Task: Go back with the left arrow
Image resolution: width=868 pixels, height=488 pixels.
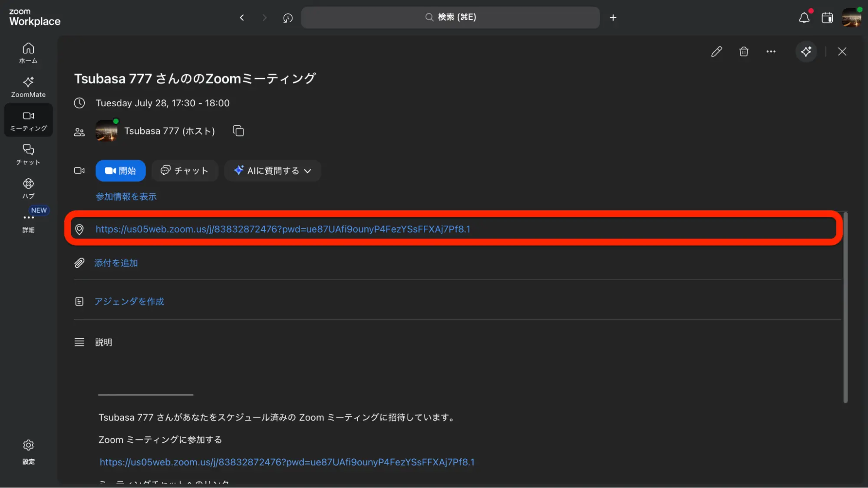Action: coord(242,17)
